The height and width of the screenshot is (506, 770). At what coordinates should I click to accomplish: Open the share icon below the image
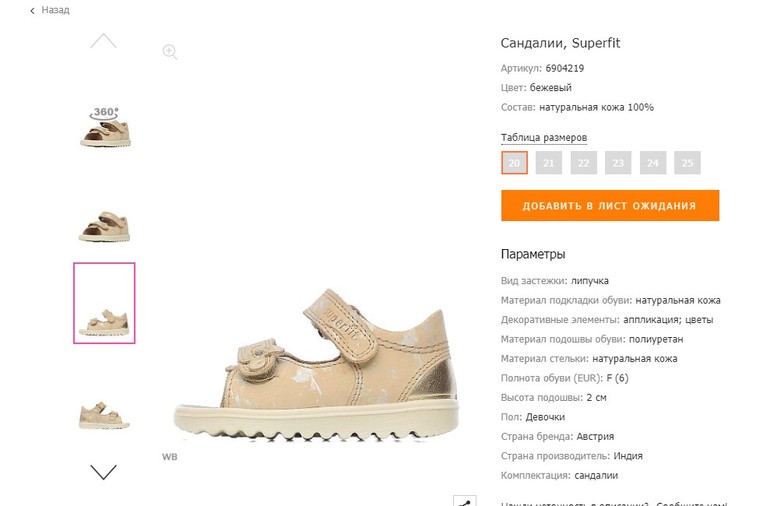click(465, 501)
